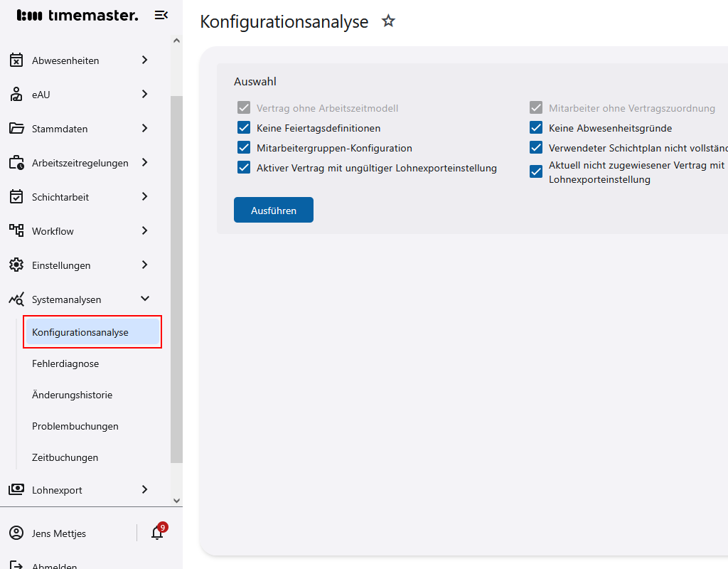Open the notification bell showing 9 alerts
The height and width of the screenshot is (569, 728).
(x=156, y=533)
